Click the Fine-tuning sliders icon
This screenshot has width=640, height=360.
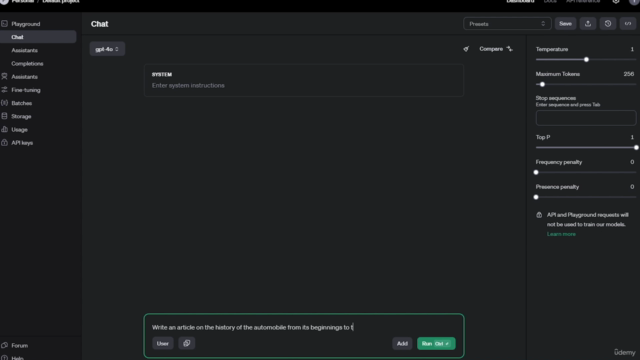point(4,89)
